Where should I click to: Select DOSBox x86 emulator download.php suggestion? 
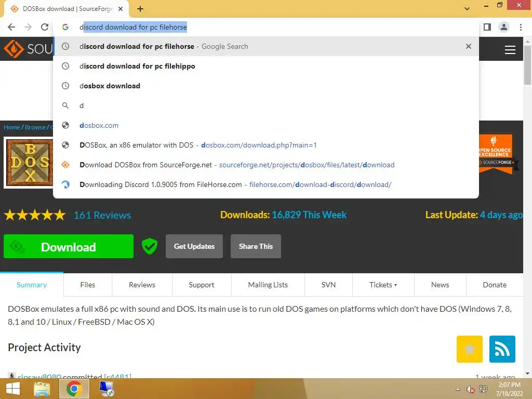point(265,145)
